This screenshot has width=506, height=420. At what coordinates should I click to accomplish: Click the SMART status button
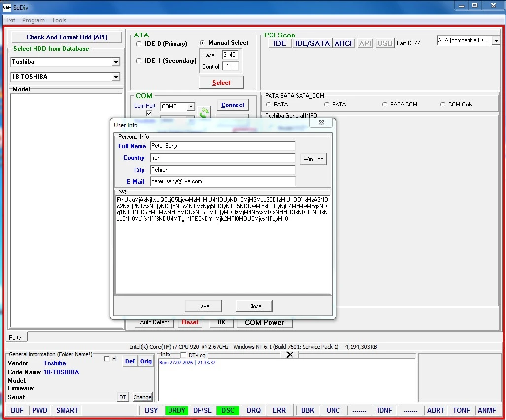(67, 410)
